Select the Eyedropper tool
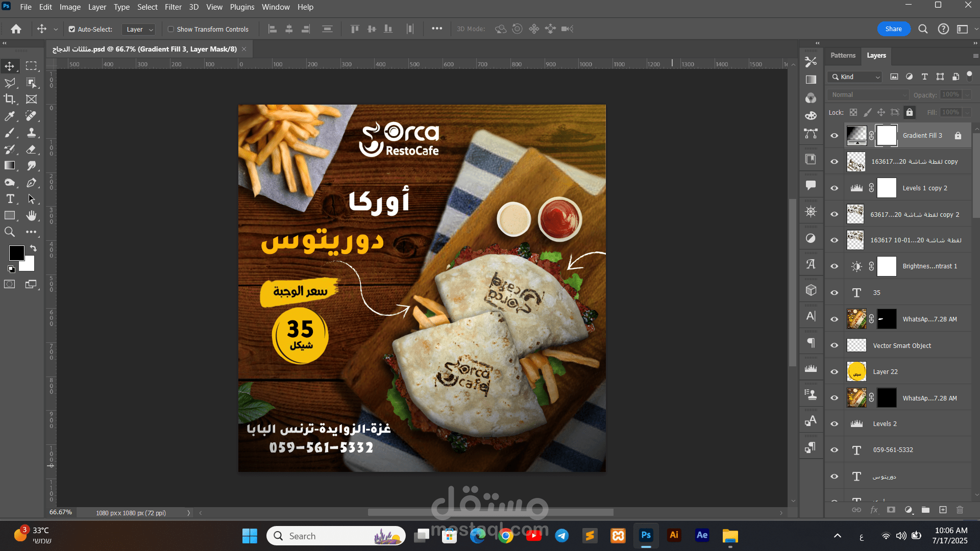Image resolution: width=980 pixels, height=551 pixels. (10, 116)
